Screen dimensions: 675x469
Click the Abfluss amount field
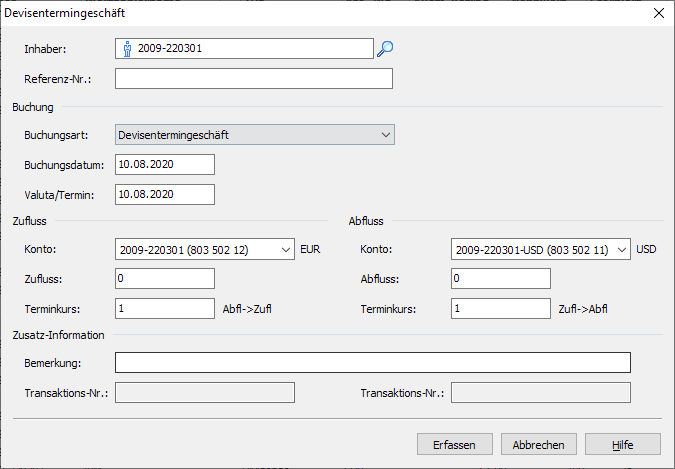(x=500, y=279)
